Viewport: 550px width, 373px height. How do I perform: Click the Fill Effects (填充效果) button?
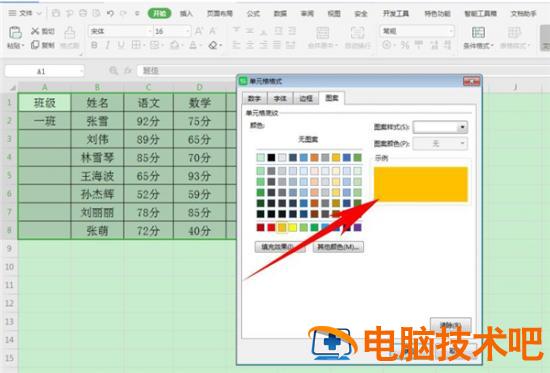coord(280,247)
